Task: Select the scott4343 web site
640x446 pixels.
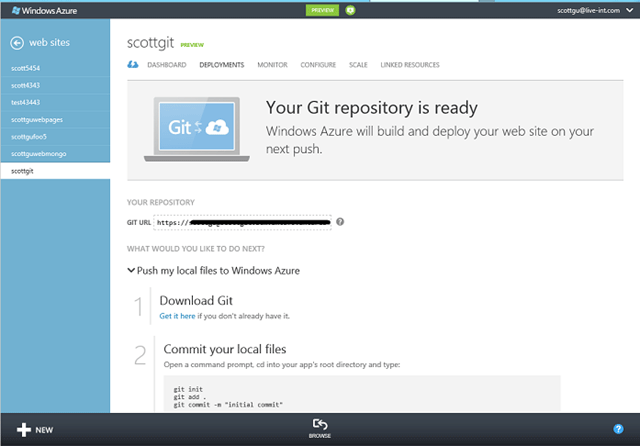Action: (x=56, y=85)
